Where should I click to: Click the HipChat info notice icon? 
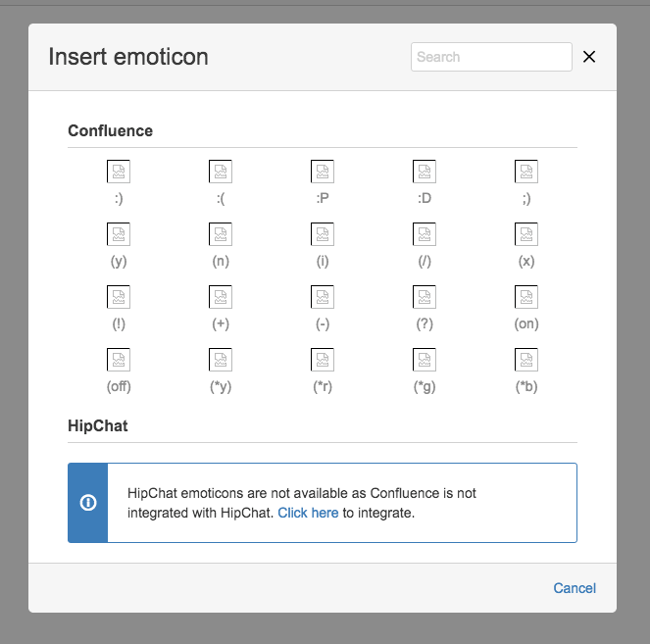click(x=88, y=503)
